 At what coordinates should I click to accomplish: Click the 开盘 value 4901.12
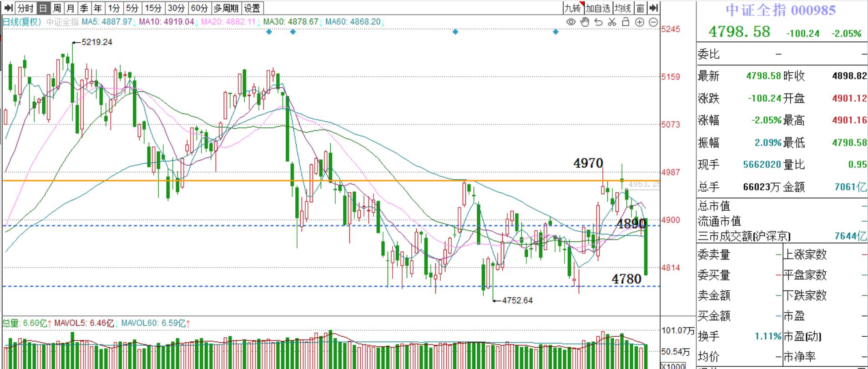849,98
